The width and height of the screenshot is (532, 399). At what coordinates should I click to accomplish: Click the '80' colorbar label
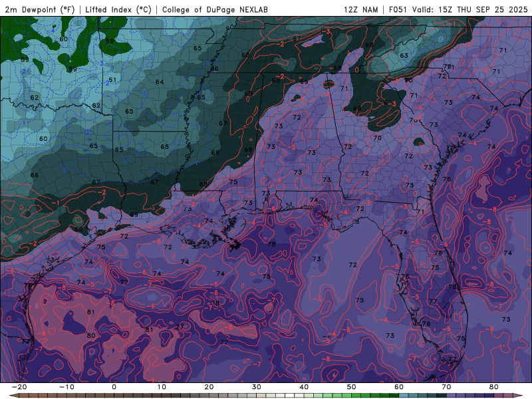(x=494, y=387)
